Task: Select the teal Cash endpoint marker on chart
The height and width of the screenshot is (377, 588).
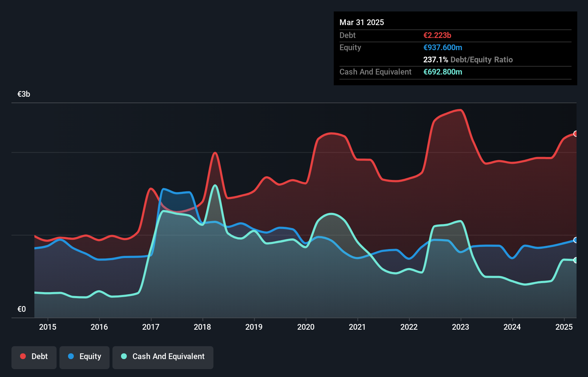Action: (x=576, y=260)
